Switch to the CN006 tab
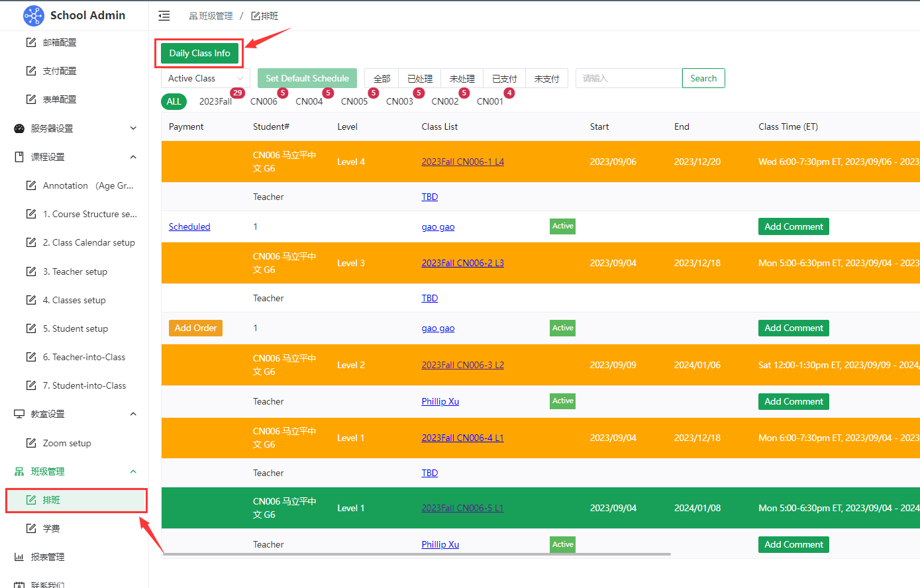 264,101
